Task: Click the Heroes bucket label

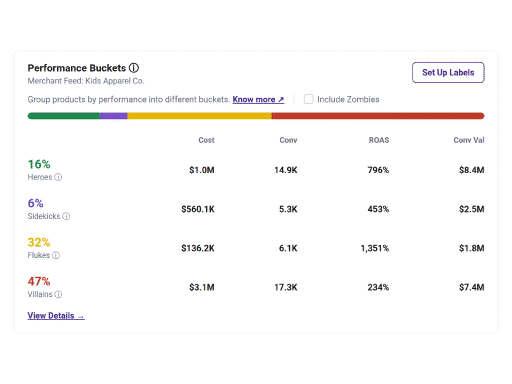Action: [x=40, y=177]
